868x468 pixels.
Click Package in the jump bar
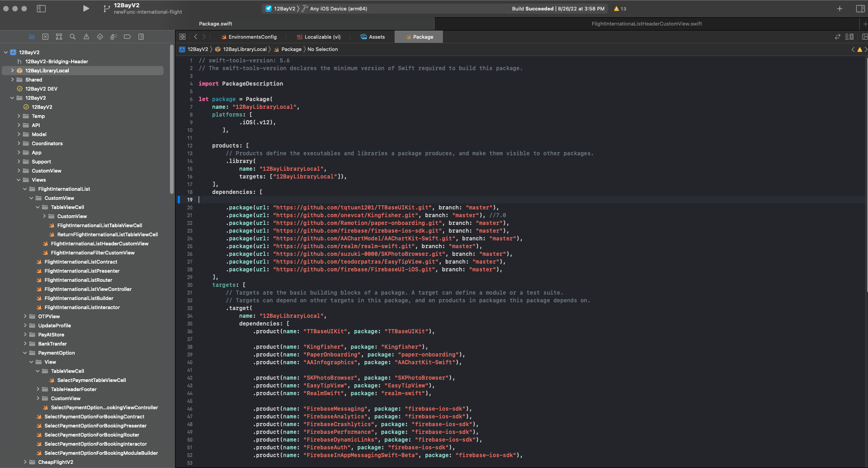click(x=288, y=49)
